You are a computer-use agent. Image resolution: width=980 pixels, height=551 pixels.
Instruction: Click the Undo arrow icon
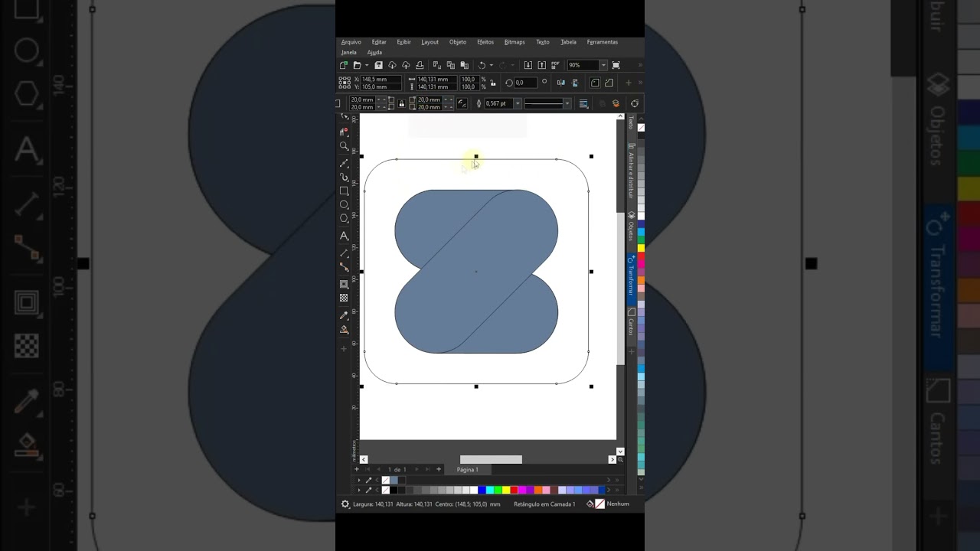pyautogui.click(x=482, y=65)
